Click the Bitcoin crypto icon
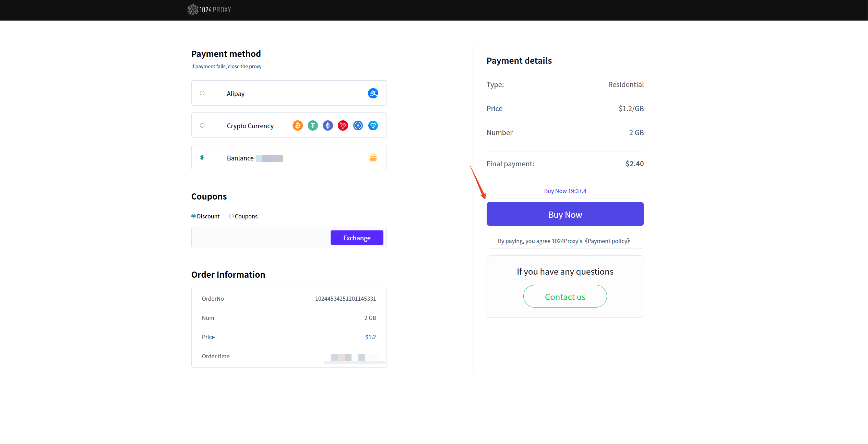The image size is (868, 444). 297,125
